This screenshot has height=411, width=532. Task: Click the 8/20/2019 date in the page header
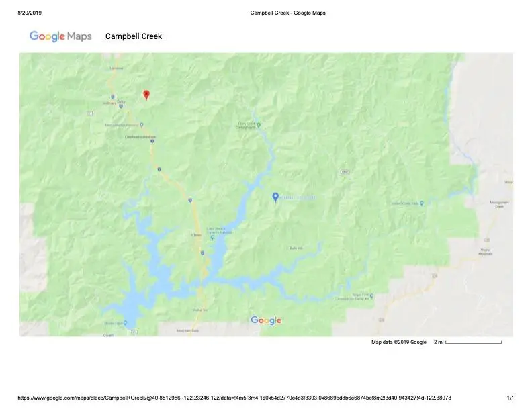tap(30, 13)
